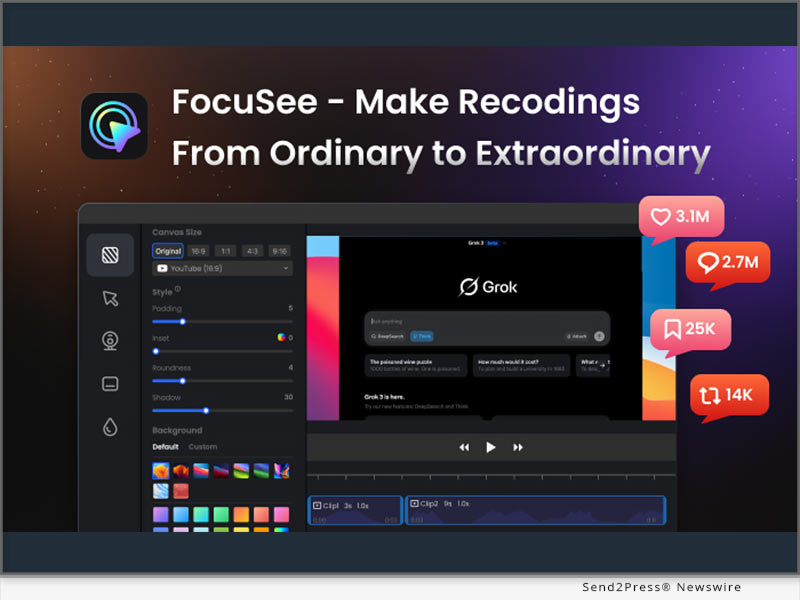The width and height of the screenshot is (800, 600).
Task: Click the Style info help icon
Action: pyautogui.click(x=178, y=291)
